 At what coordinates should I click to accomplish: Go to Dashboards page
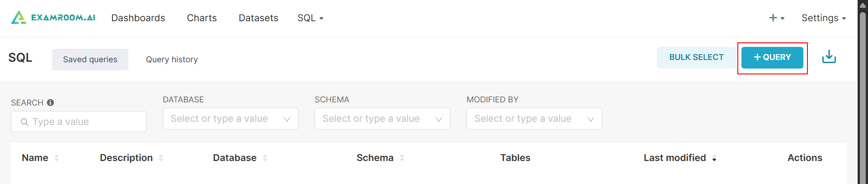138,18
